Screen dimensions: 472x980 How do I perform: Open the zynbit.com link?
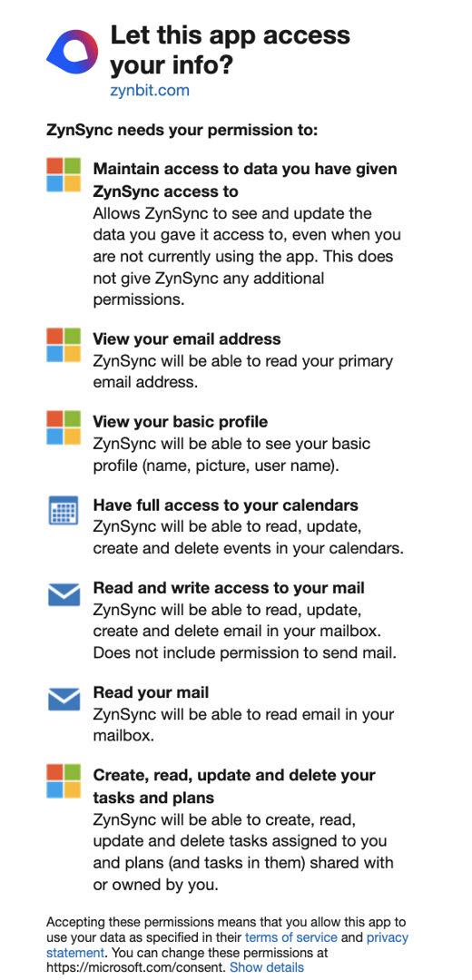coord(150,90)
